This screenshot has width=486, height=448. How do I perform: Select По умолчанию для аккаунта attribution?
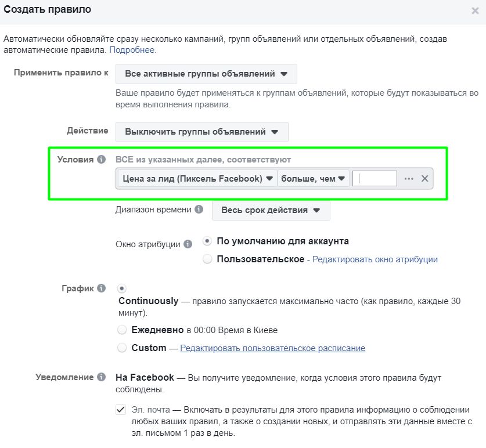pyautogui.click(x=207, y=244)
